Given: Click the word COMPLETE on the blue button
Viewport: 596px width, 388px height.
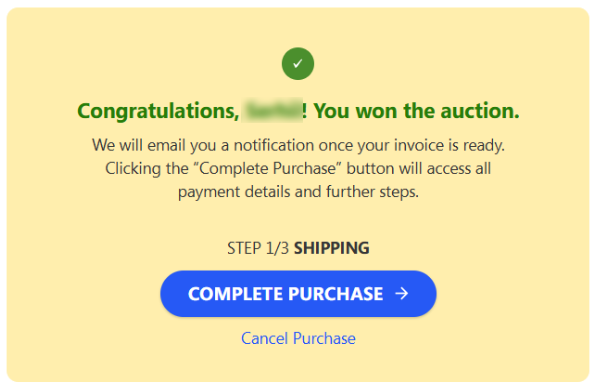Looking at the screenshot, I should pos(235,294).
